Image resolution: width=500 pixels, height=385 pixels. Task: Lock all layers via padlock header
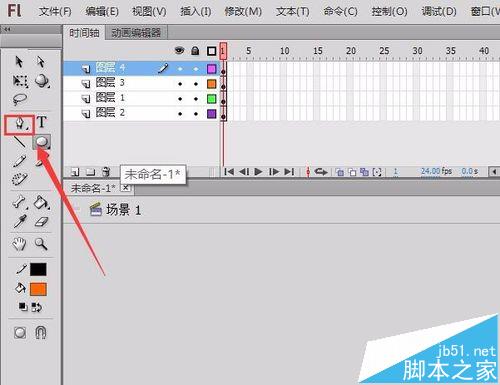[x=195, y=51]
